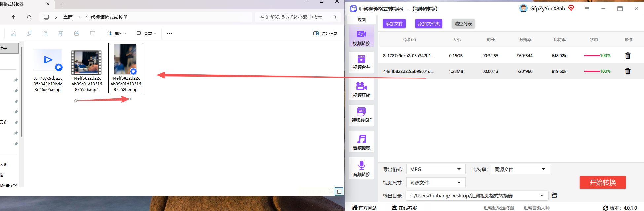Click the Share icon in Explorer toolbar

click(x=77, y=33)
